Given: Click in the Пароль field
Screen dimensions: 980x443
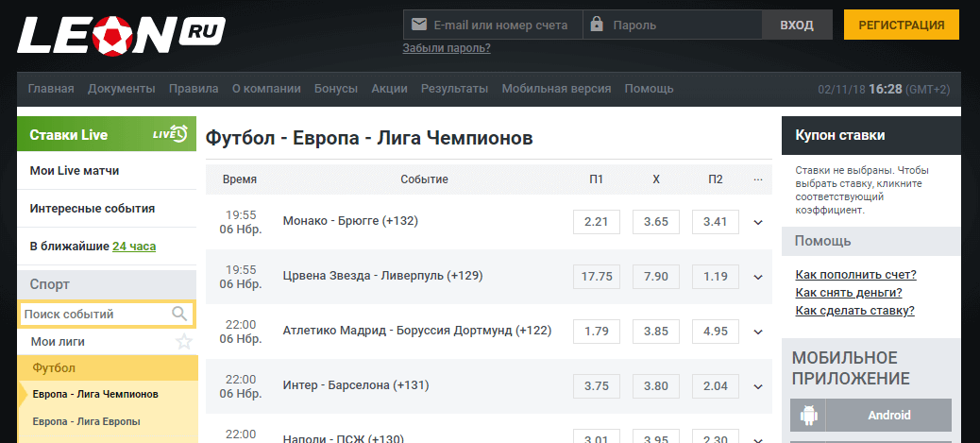Looking at the screenshot, I should click(672, 25).
